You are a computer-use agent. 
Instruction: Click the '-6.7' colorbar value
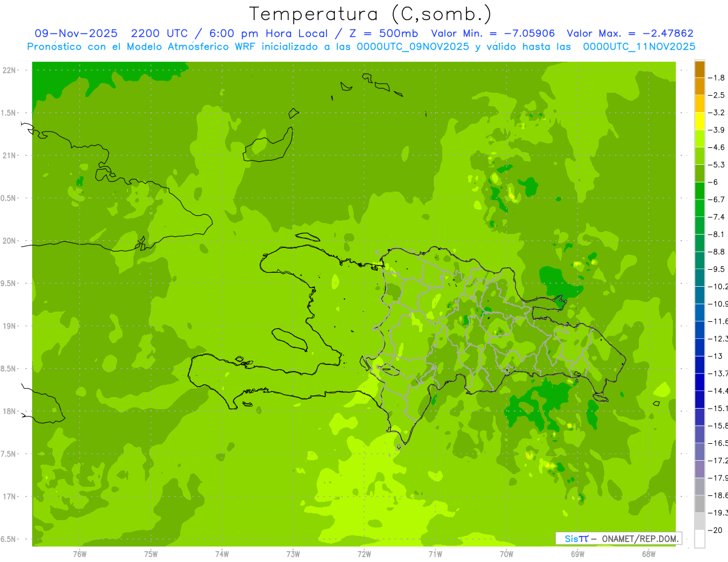click(717, 199)
